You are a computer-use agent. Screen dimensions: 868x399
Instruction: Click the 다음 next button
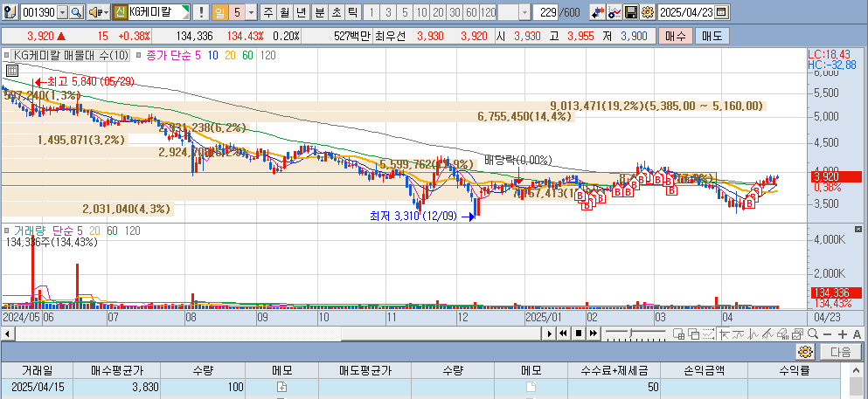pos(840,352)
